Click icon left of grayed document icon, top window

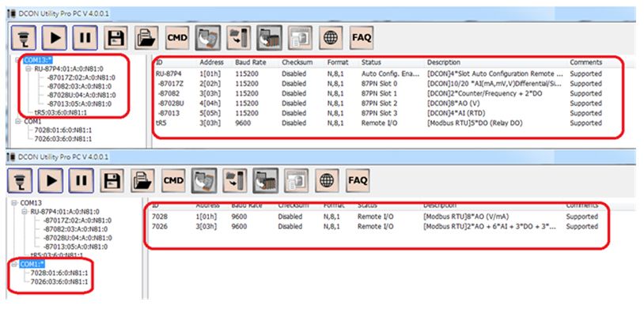tap(270, 38)
